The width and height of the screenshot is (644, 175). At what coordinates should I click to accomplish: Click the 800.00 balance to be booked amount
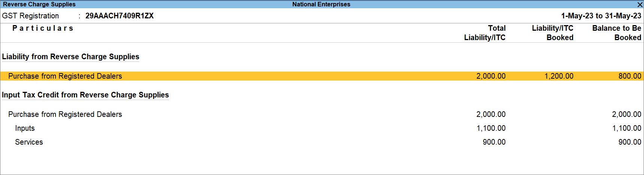(x=630, y=76)
